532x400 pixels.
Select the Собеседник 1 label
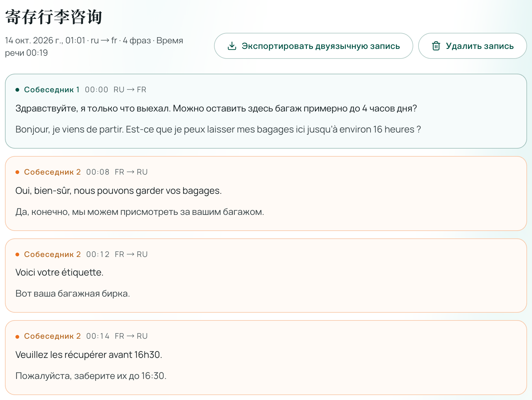point(52,90)
